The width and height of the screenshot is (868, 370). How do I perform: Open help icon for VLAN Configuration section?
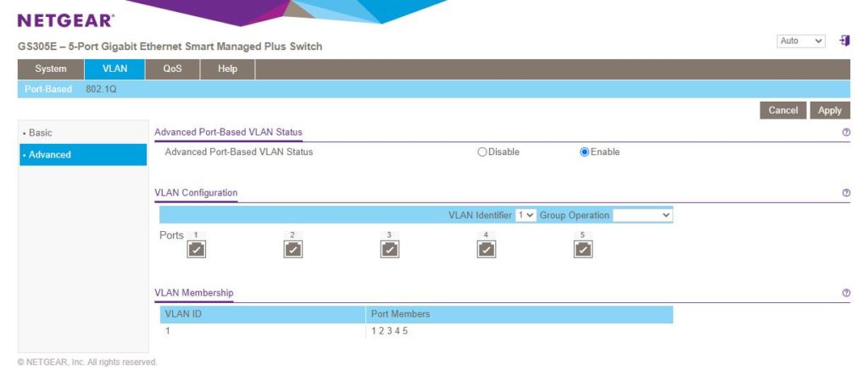pyautogui.click(x=846, y=193)
